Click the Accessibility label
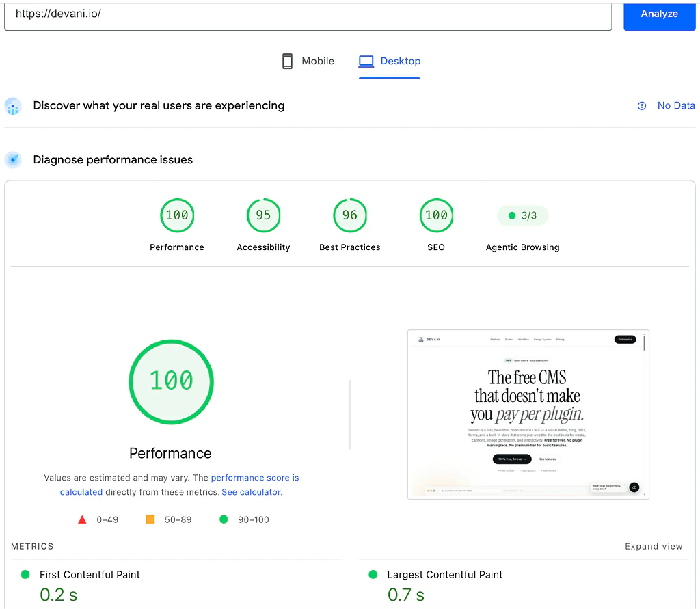The width and height of the screenshot is (700, 609). (x=263, y=247)
